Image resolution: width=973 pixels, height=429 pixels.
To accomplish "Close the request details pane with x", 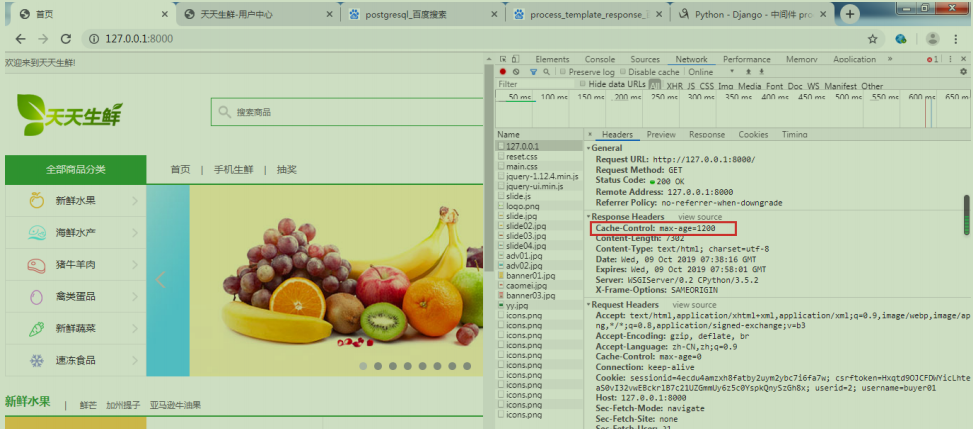I will (590, 134).
